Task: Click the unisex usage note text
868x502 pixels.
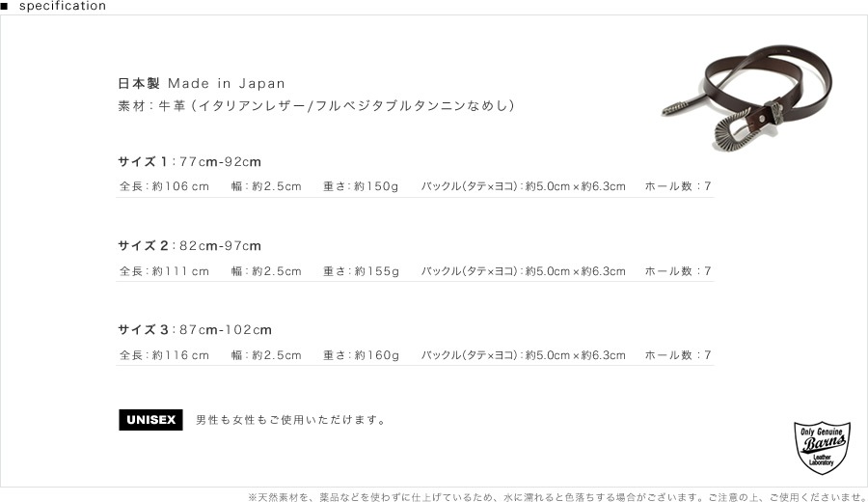Action: click(290, 420)
